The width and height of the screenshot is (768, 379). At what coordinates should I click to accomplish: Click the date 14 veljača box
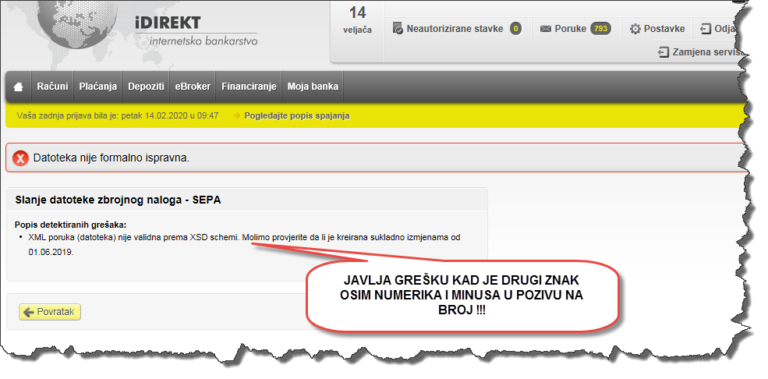click(x=358, y=20)
